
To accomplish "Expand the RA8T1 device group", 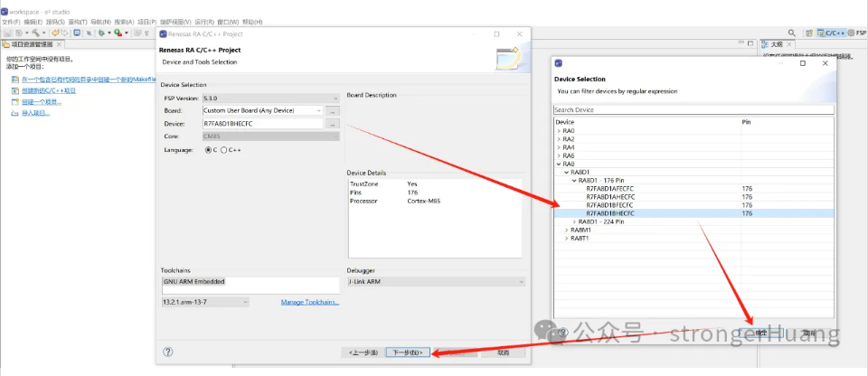I will pos(566,238).
